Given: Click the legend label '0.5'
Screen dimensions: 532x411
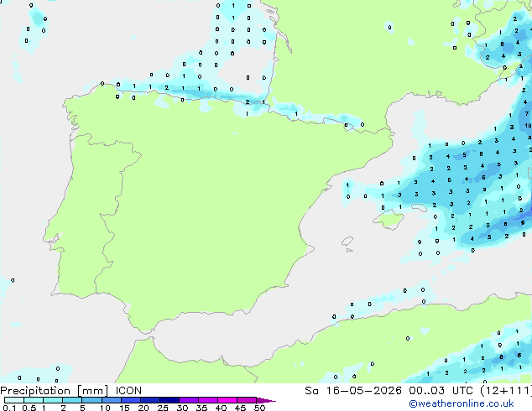Looking at the screenshot, I should tap(29, 408).
